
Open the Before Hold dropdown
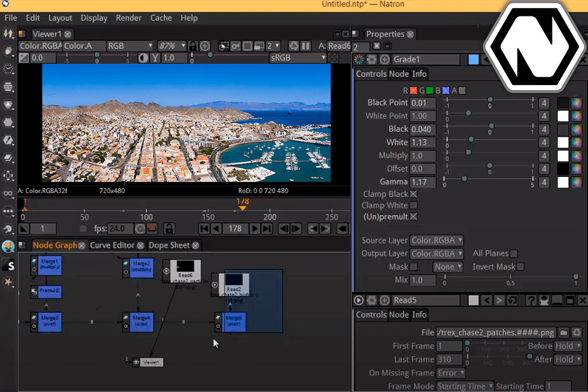coord(568,346)
